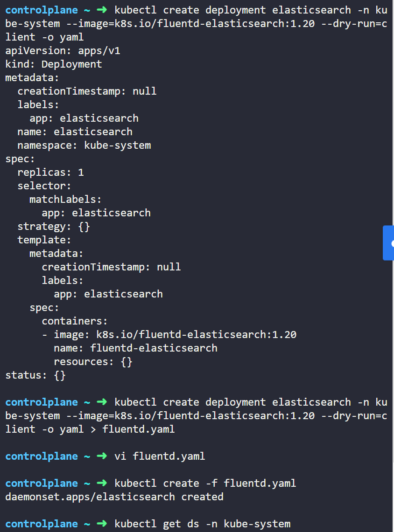The height and width of the screenshot is (532, 394).
Task: Click the 'apiVersion: apps/v1' line
Action: tap(63, 51)
